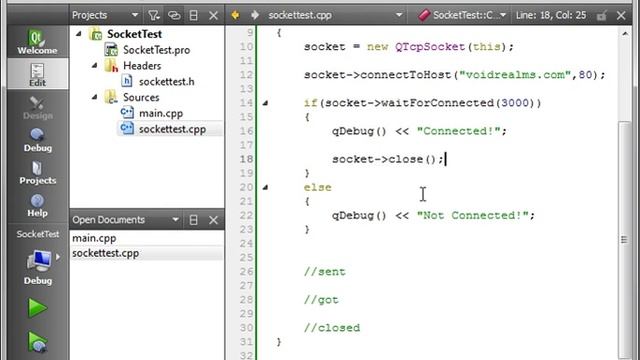Close the sockettest.cpp editor
Image resolution: width=640 pixels, height=360 pixels.
point(621,16)
